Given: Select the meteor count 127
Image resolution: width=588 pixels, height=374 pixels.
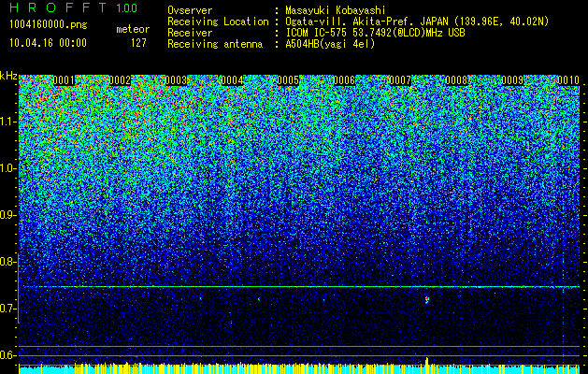Looking at the screenshot, I should point(138,43).
